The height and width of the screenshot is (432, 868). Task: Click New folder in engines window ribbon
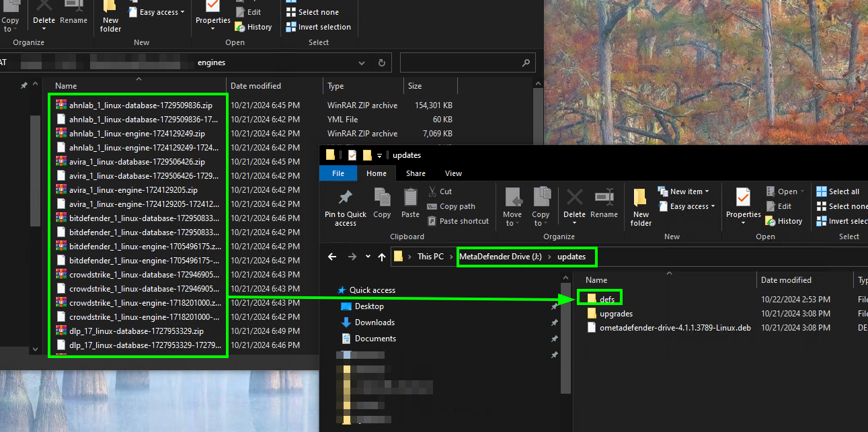coord(111,16)
